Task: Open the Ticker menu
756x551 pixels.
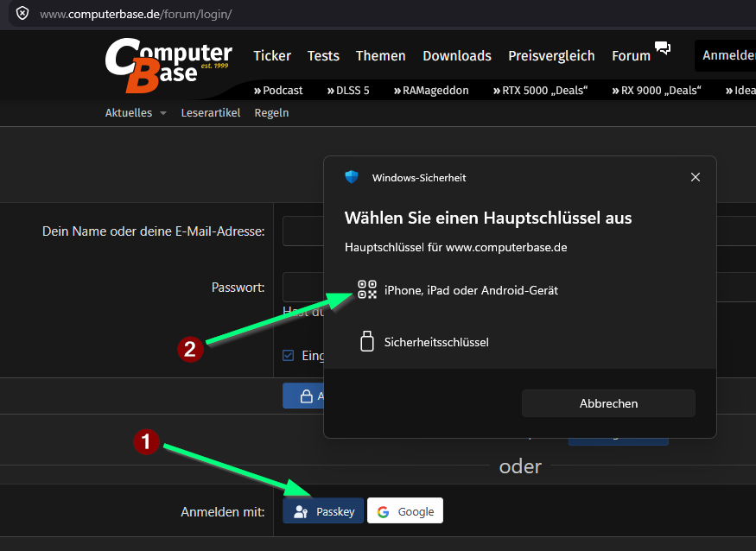Action: coord(272,56)
